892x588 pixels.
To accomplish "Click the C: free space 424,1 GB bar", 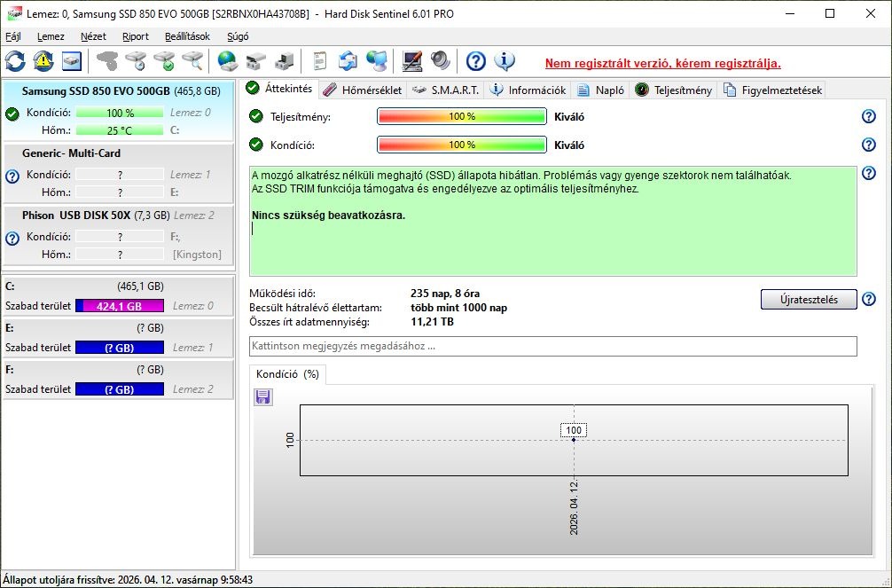I will (x=120, y=306).
